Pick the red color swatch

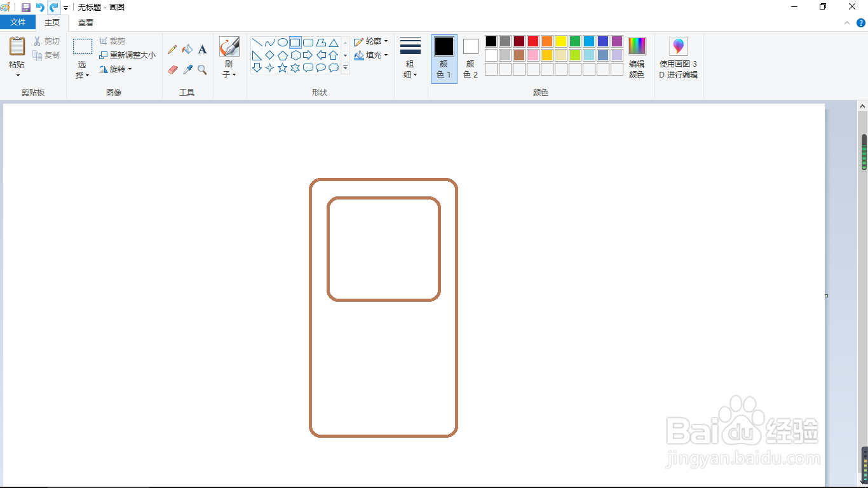533,41
